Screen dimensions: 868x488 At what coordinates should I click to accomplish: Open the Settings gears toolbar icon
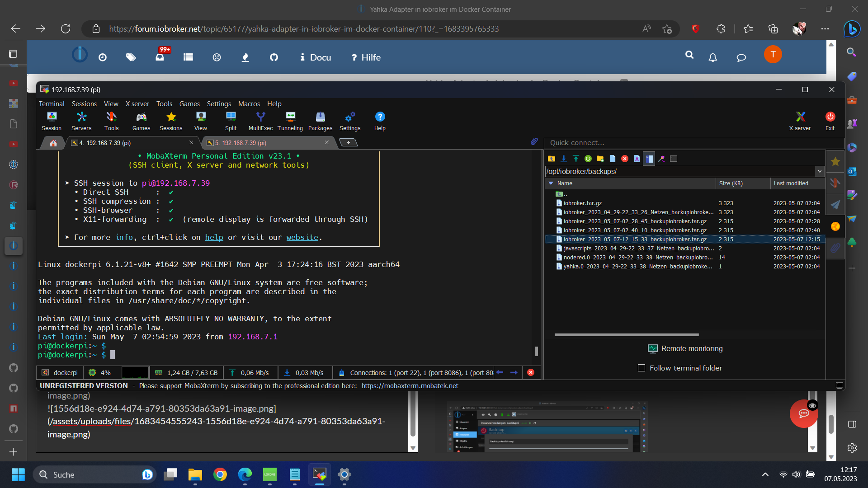tap(350, 121)
